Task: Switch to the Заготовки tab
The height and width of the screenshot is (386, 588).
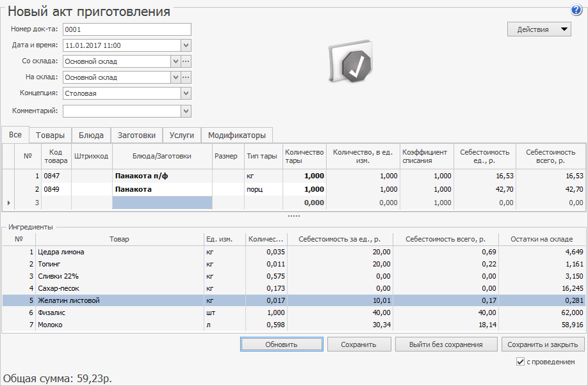Action: pyautogui.click(x=136, y=135)
